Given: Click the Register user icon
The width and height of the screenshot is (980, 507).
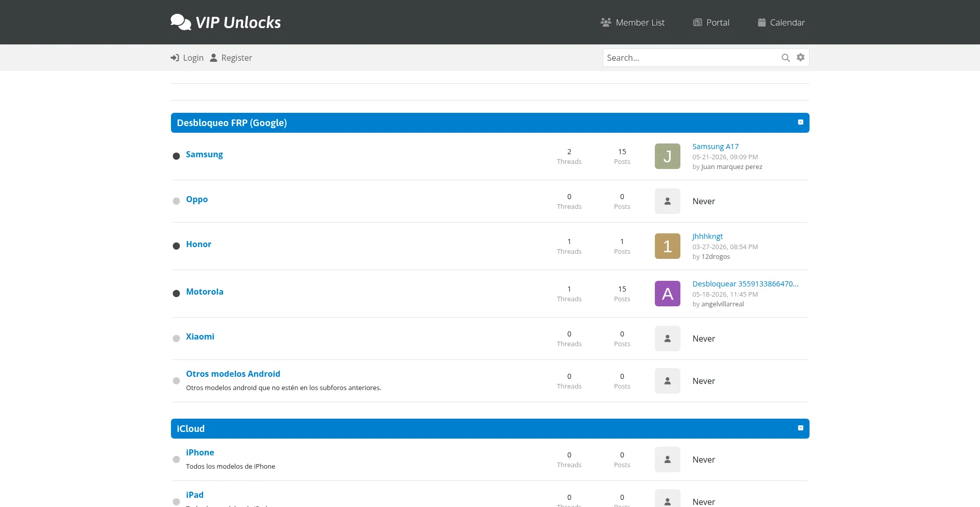Looking at the screenshot, I should pyautogui.click(x=214, y=58).
